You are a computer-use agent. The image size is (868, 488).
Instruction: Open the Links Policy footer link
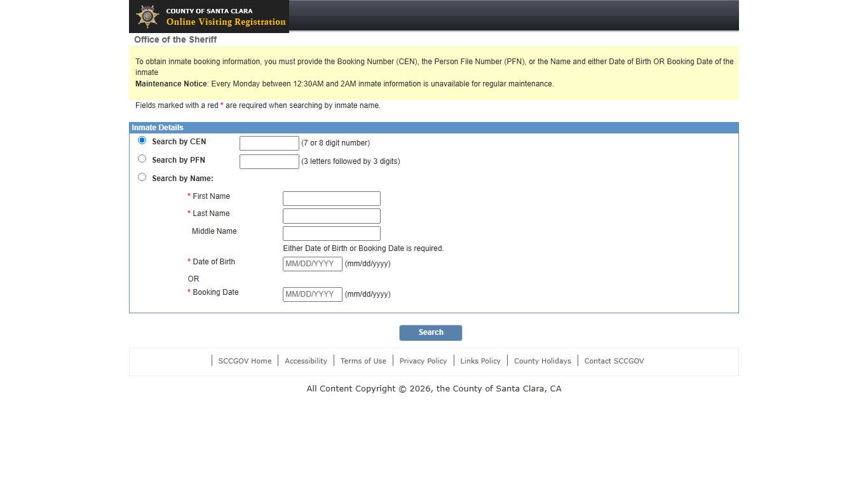point(480,361)
